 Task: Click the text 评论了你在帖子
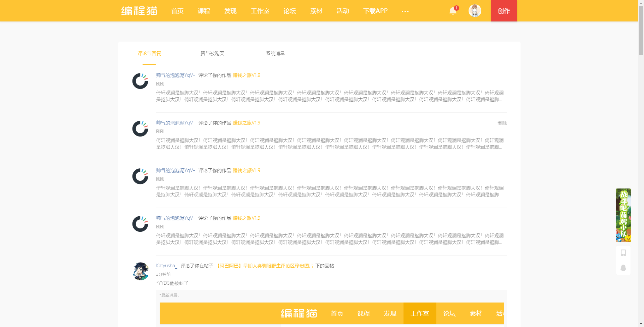click(197, 266)
